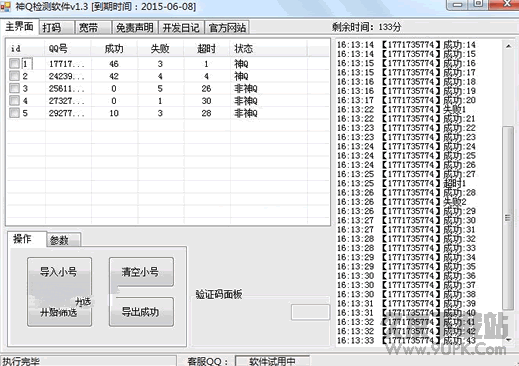Click the 成功 column header
Image resolution: width=519 pixels, height=366 pixels.
click(x=114, y=49)
